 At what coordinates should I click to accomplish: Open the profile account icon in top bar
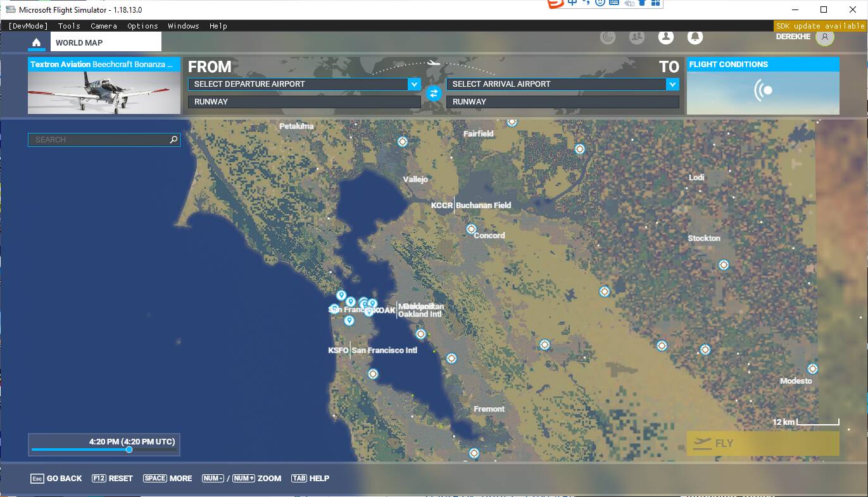tap(665, 37)
